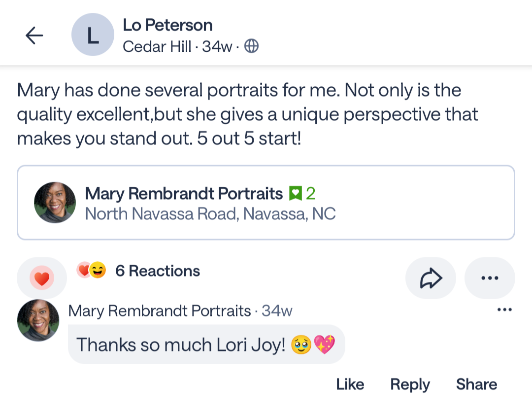Screen dimensions: 532x418
Task: Share the comment from Mary Rembrandt Portraits
Action: click(x=476, y=384)
